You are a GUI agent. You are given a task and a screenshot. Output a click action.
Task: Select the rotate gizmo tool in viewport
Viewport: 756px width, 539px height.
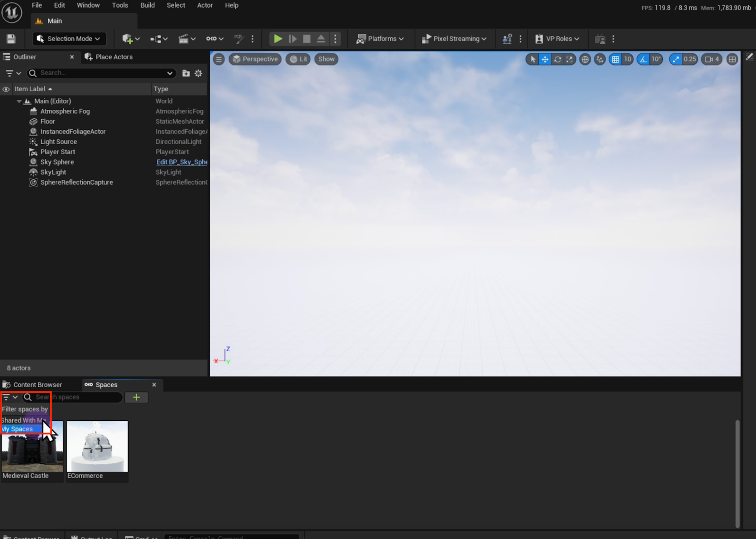point(558,59)
